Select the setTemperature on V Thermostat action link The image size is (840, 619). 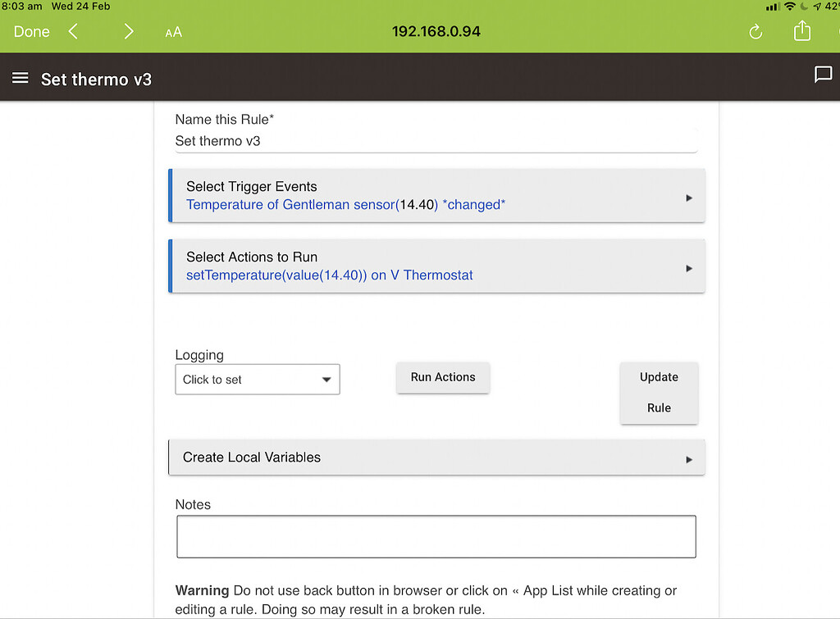coord(328,275)
